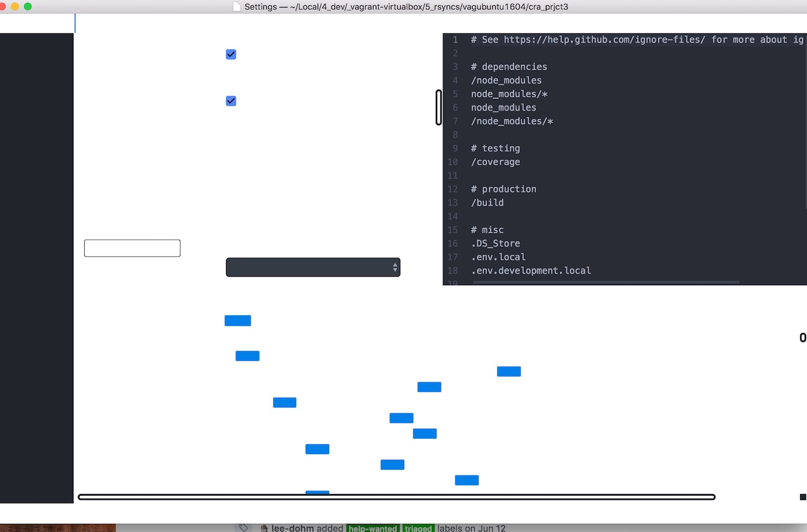The height and width of the screenshot is (532, 807).
Task: Click the '.env.local' line
Action: [x=498, y=257]
